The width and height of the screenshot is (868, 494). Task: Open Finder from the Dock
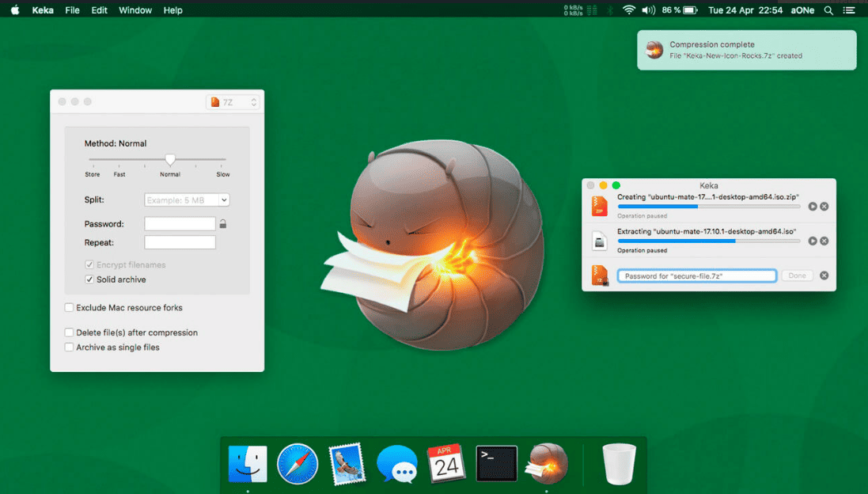click(x=248, y=464)
